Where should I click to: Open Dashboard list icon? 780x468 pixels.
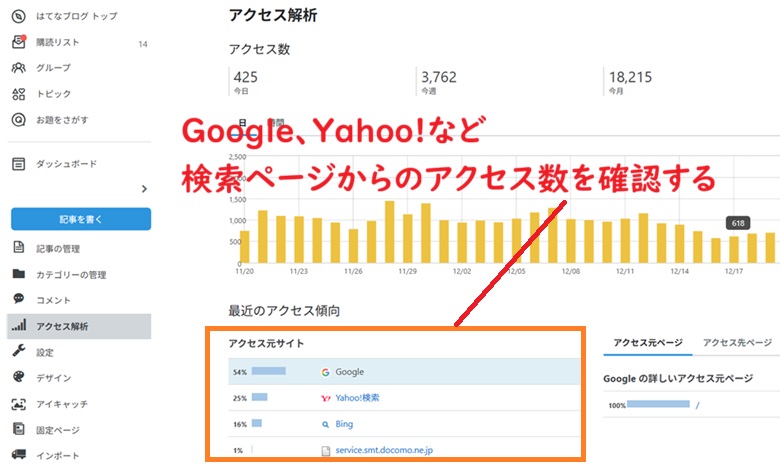(18, 164)
